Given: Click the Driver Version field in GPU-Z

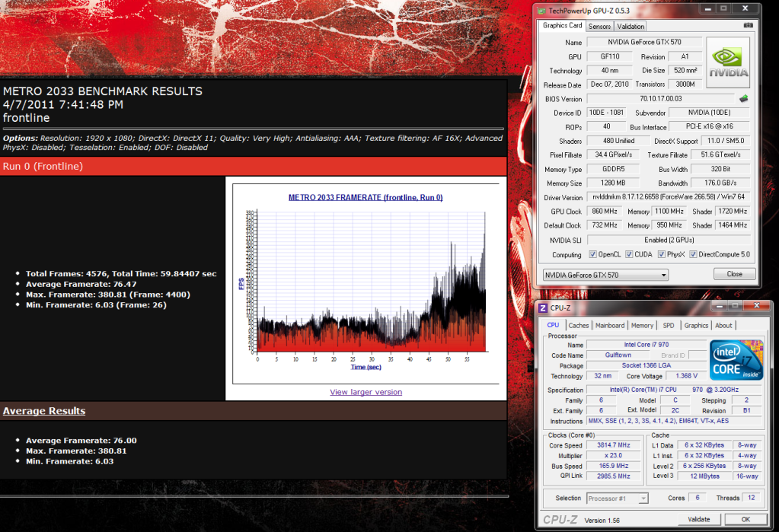Looking at the screenshot, I should pyautogui.click(x=669, y=197).
